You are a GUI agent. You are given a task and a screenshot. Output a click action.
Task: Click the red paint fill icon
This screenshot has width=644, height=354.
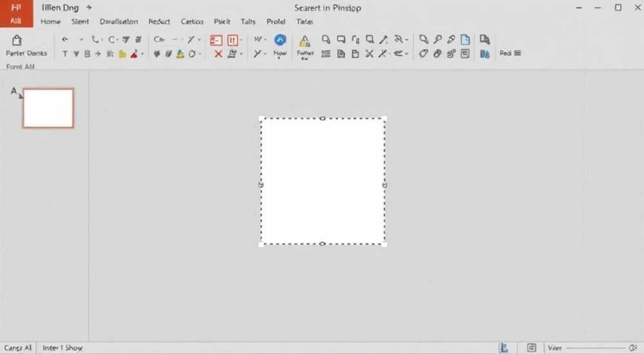[x=134, y=54]
